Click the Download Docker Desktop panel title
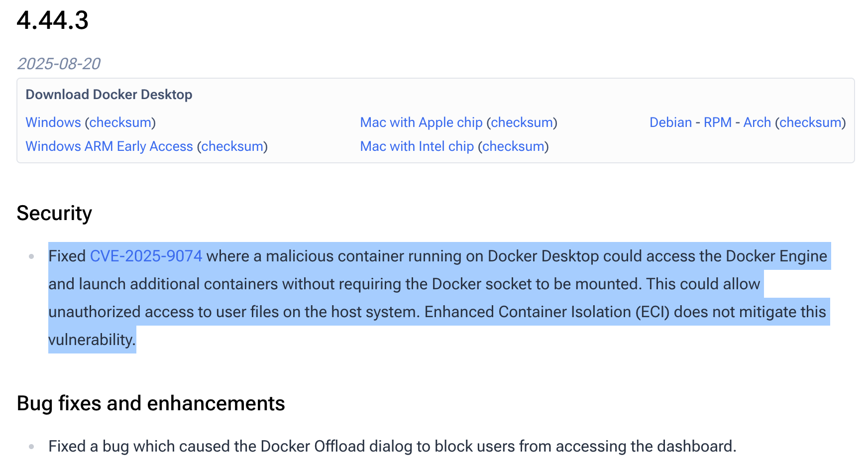This screenshot has height=468, width=868. 109,95
